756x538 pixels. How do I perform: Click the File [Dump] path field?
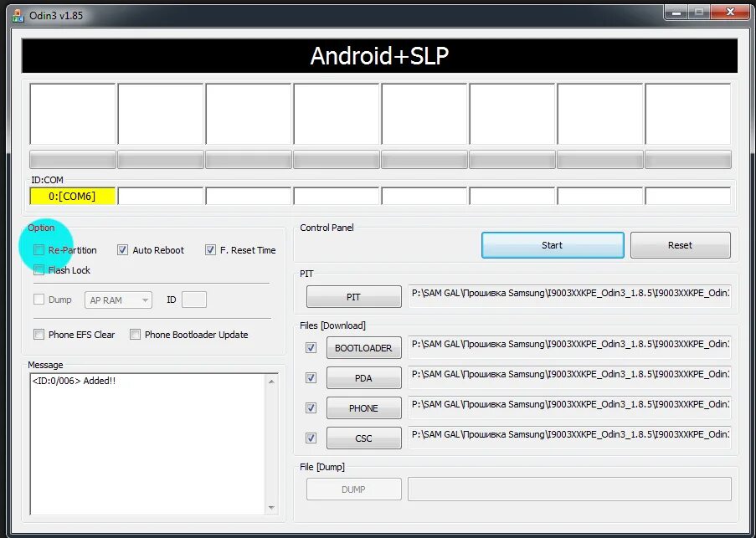[x=569, y=489]
